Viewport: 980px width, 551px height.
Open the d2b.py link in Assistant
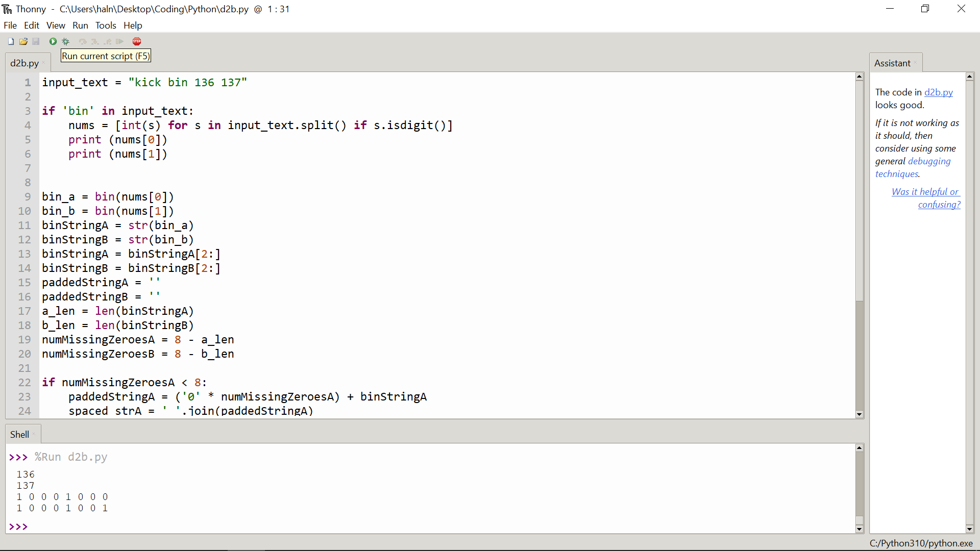click(x=938, y=92)
